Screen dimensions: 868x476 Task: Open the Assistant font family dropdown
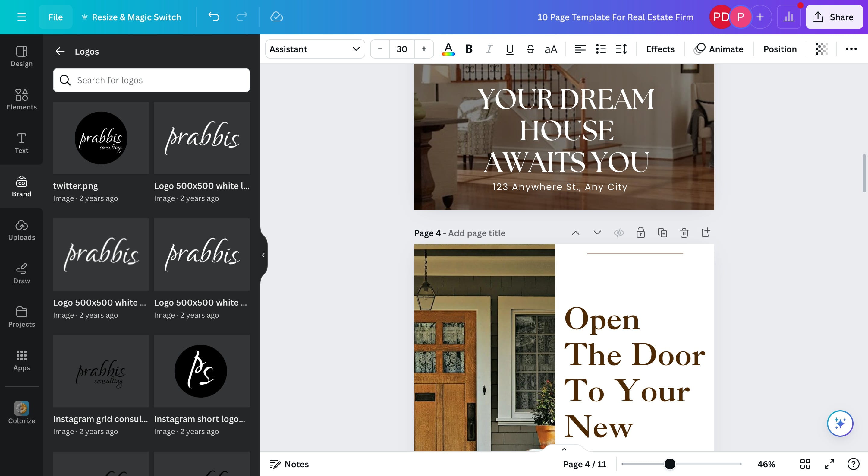[315, 49]
